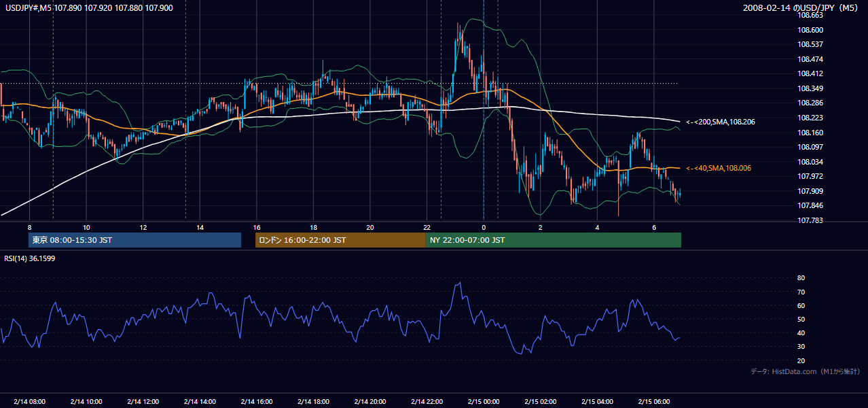This screenshot has width=868, height=408.
Task: Click the 2/15 04:00 date label
Action: (597, 402)
